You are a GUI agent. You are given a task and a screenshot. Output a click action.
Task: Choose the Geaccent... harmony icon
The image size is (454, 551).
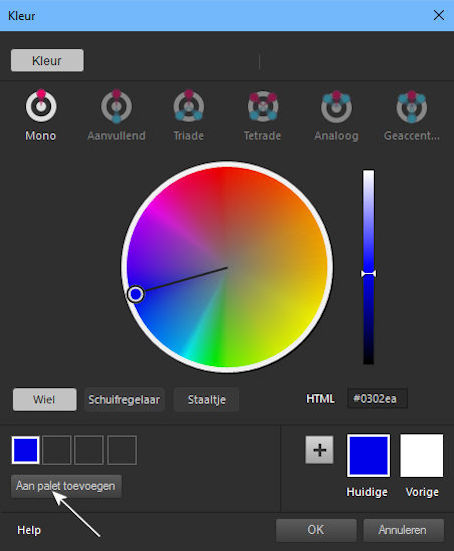(411, 106)
